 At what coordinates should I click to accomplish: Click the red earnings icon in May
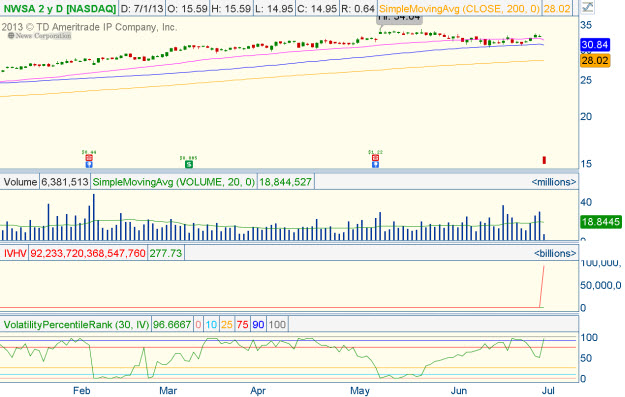(375, 158)
